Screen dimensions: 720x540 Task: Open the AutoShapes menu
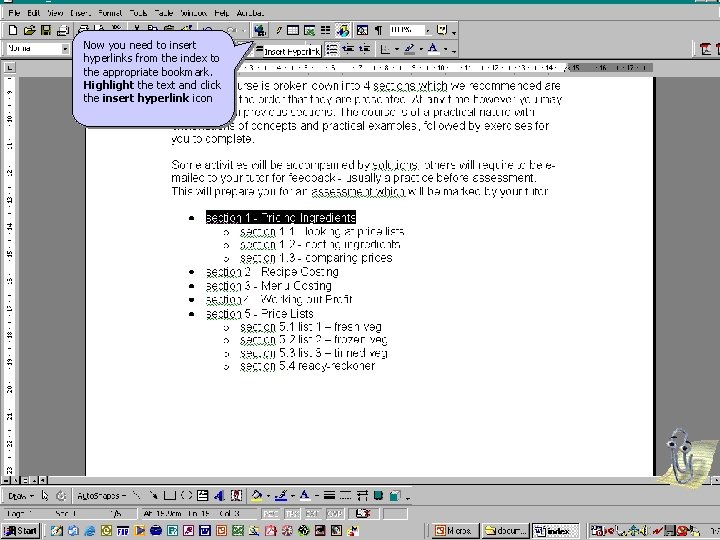(101, 496)
